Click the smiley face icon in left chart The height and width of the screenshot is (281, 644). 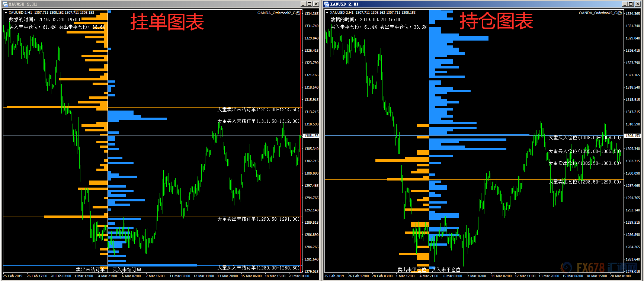point(298,13)
